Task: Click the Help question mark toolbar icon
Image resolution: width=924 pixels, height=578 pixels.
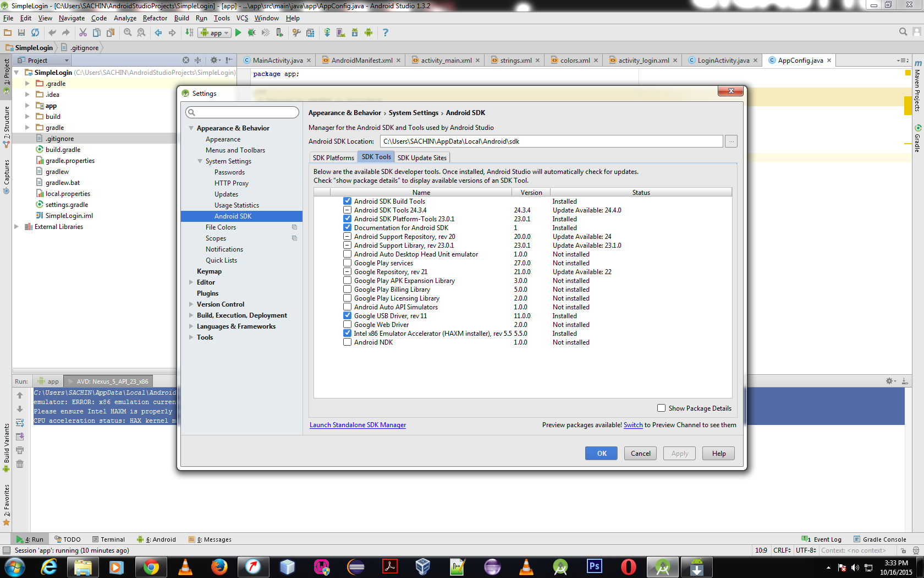Action: click(386, 32)
